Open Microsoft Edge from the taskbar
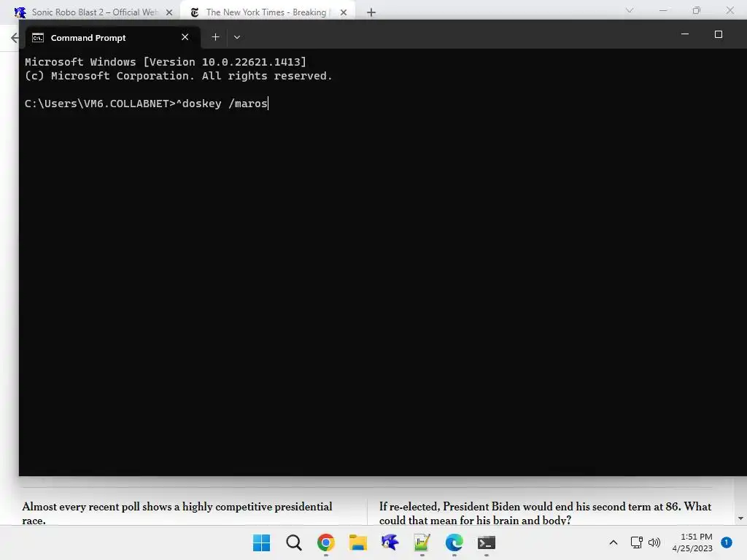The image size is (747, 560). (x=454, y=542)
